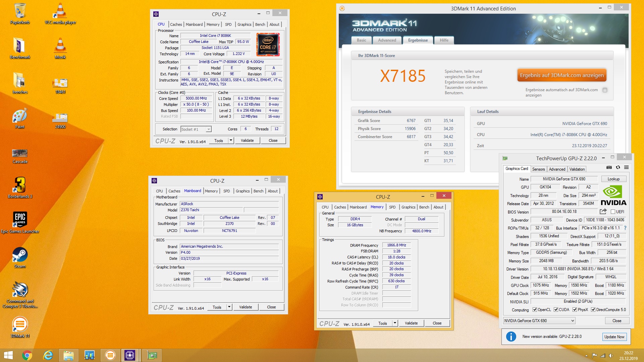Open Hilfe tab in 3DMark 11
The height and width of the screenshot is (362, 644).
point(444,40)
